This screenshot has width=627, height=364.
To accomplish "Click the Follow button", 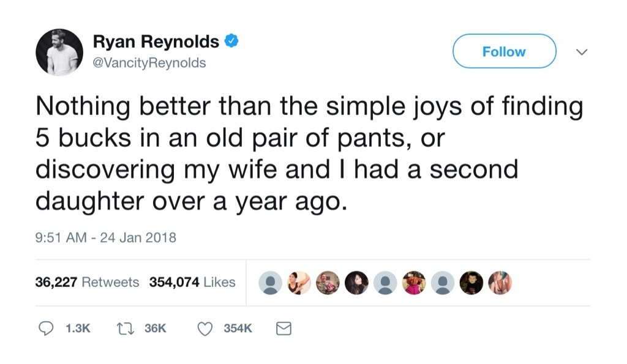I will pyautogui.click(x=503, y=51).
